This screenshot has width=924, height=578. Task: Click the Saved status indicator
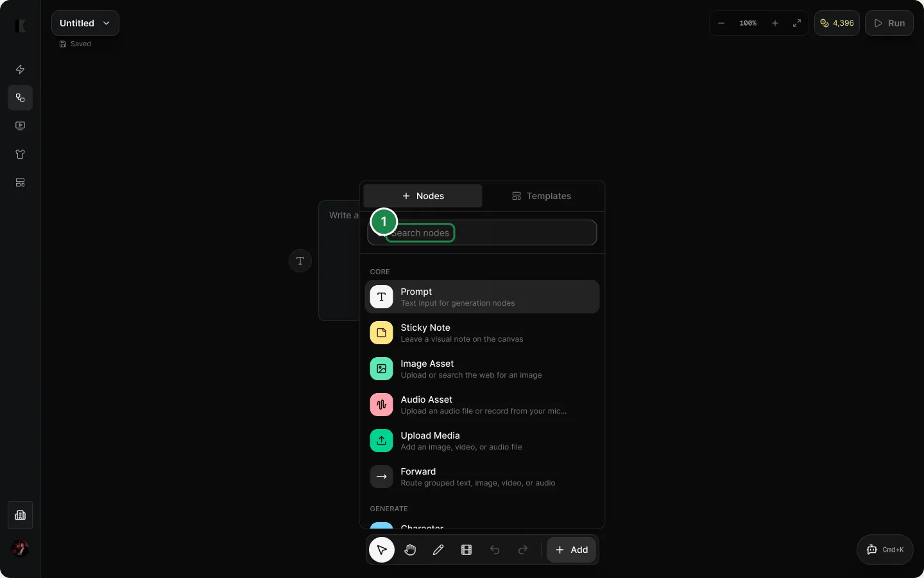click(x=76, y=44)
